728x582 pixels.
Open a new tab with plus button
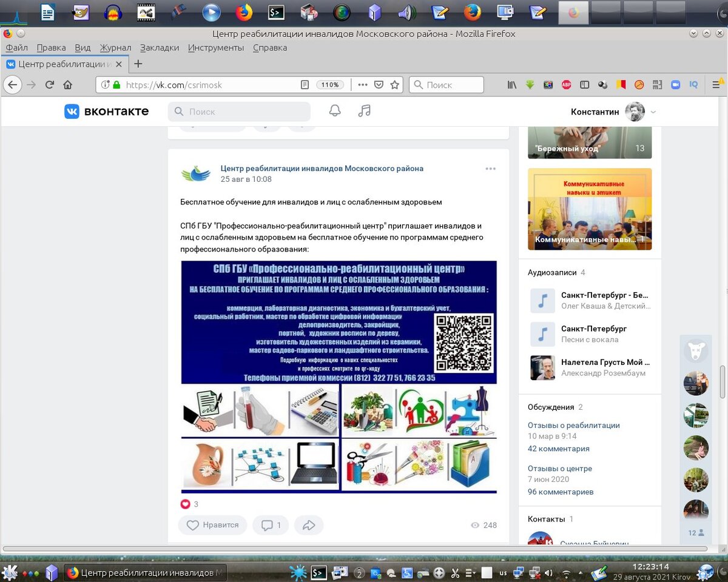[x=138, y=64]
